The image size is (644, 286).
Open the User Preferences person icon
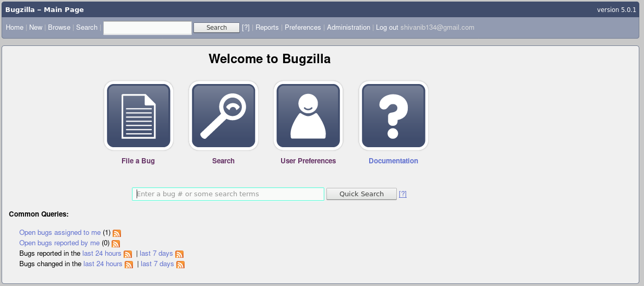click(308, 115)
